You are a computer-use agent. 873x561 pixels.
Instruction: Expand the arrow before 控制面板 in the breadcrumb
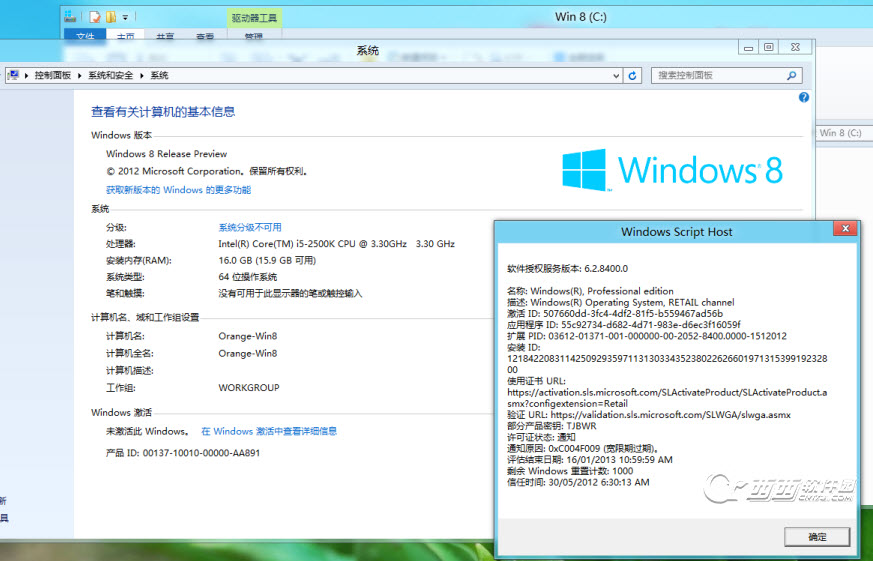(x=26, y=75)
